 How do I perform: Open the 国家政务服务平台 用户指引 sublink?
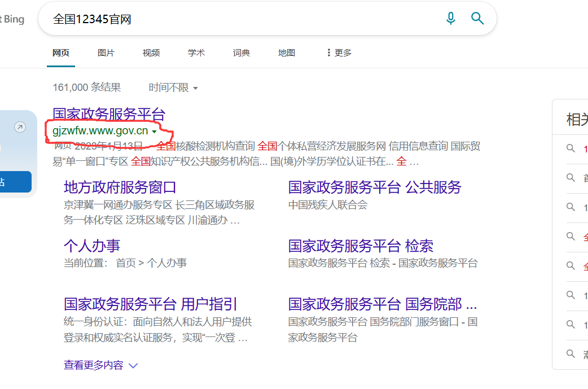(150, 304)
